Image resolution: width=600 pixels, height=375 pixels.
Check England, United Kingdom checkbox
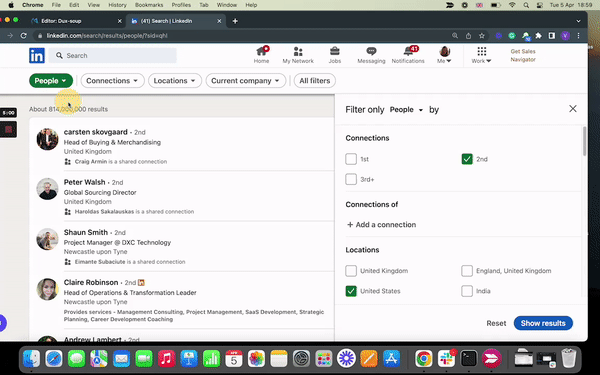[x=467, y=271]
